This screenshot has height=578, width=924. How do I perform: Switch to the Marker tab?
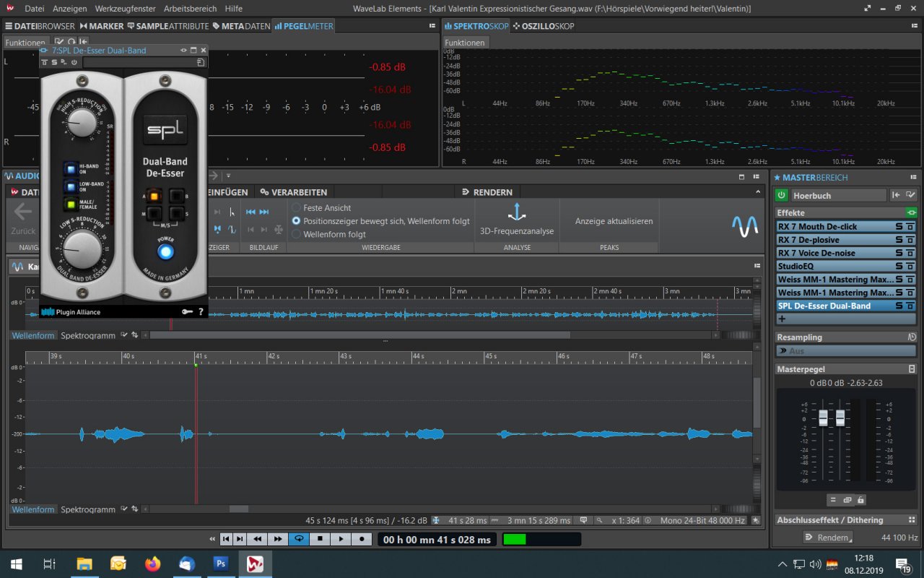102,26
